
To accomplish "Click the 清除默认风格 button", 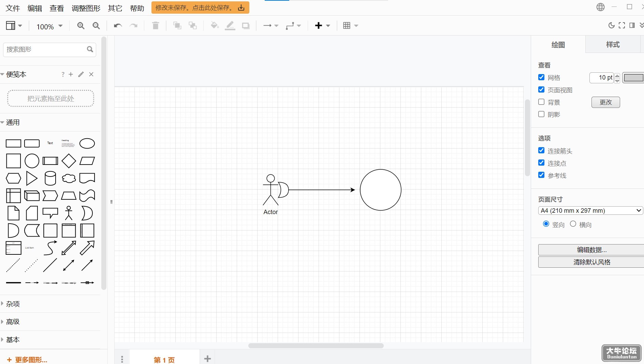I will [x=591, y=262].
